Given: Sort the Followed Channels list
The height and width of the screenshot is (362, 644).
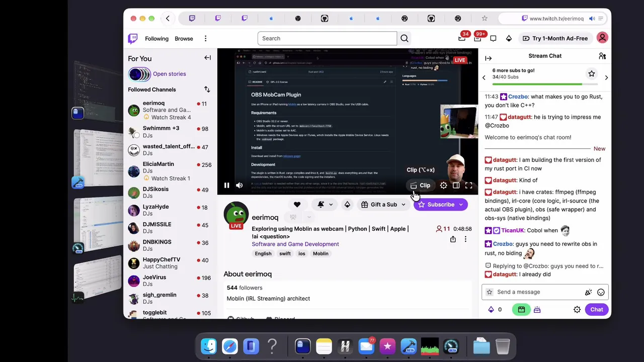Looking at the screenshot, I should coord(207,89).
